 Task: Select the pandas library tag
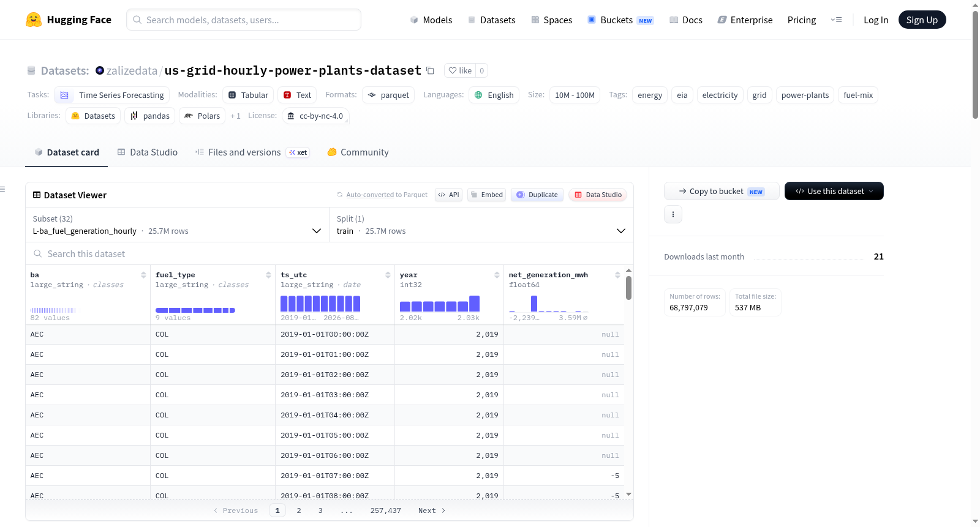coord(149,116)
